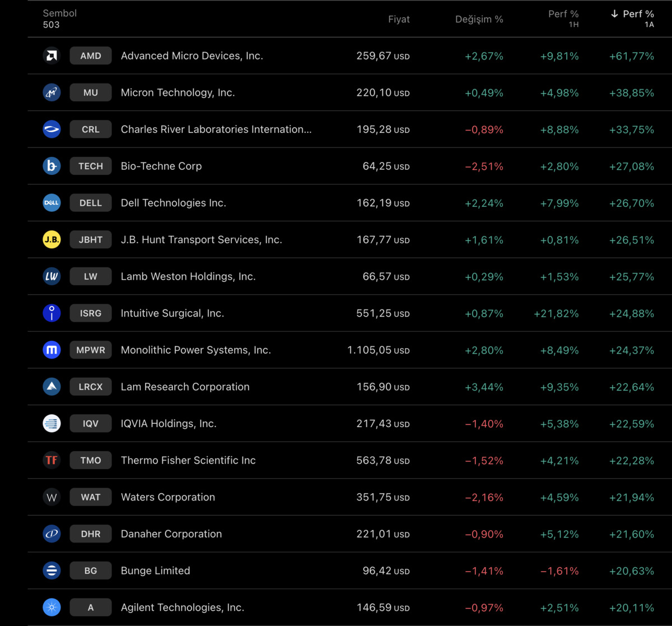Open the LRCX ticker badge
The image size is (672, 626).
tap(91, 387)
